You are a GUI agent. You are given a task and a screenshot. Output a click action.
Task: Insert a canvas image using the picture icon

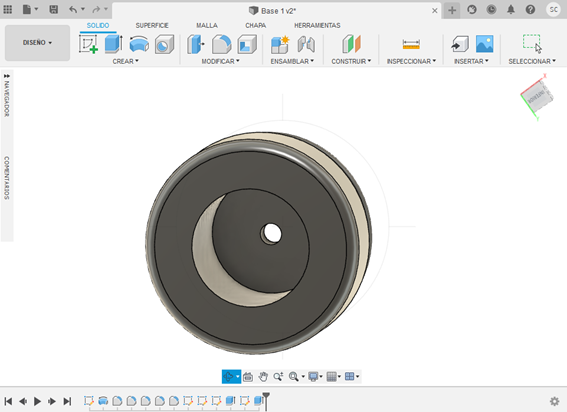pyautogui.click(x=485, y=44)
